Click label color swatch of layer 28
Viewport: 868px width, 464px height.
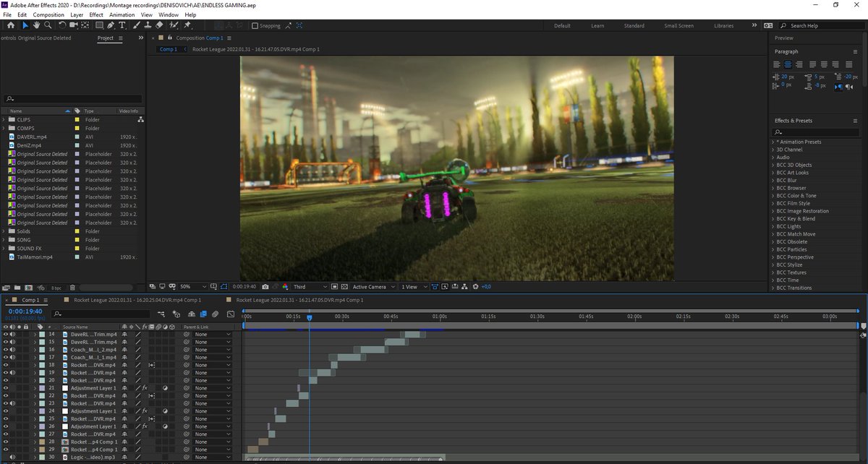point(42,442)
